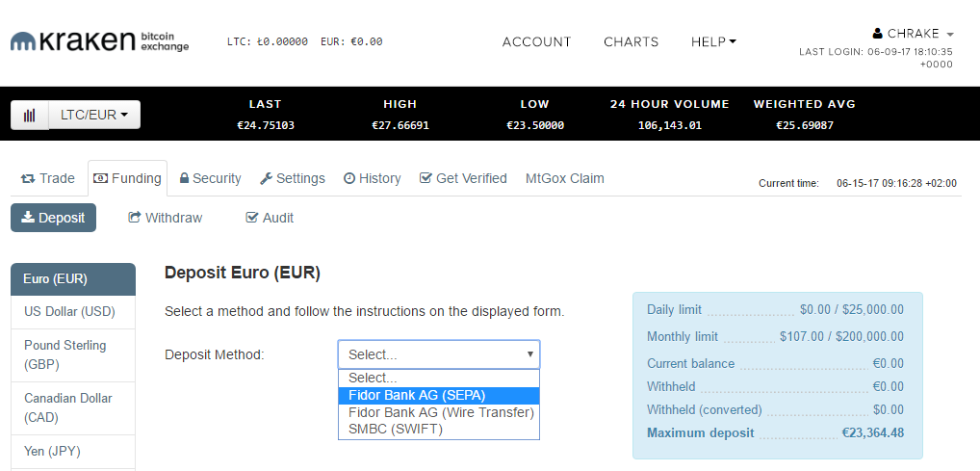
Task: Click the Get Verified checkmark icon
Action: click(426, 178)
